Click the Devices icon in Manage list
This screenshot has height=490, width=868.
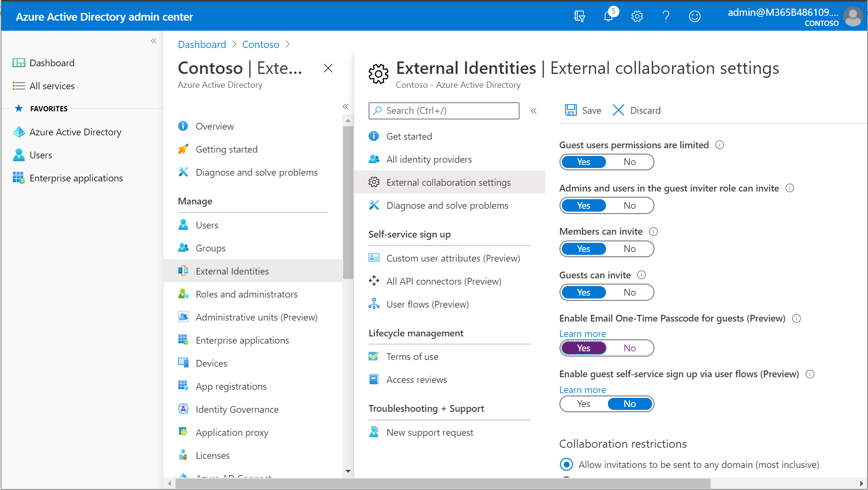[183, 363]
